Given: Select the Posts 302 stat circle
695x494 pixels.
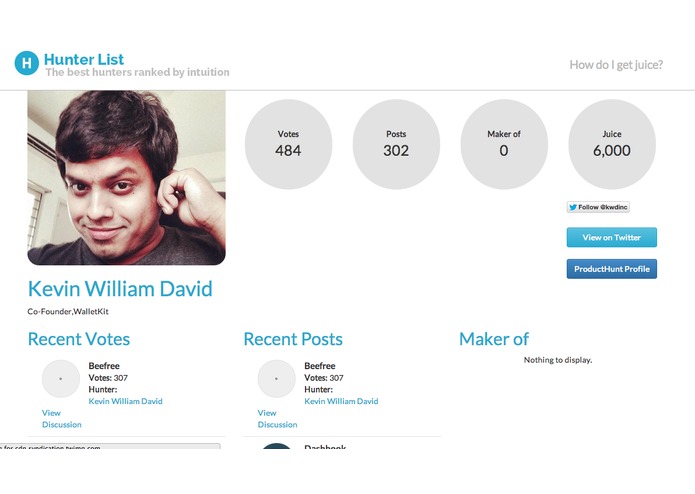Looking at the screenshot, I should tap(396, 144).
